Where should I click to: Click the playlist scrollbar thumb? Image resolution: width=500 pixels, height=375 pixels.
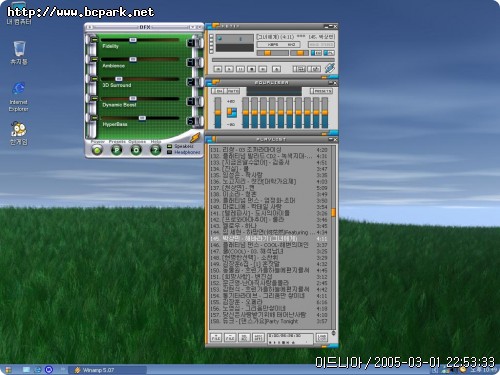tap(333, 213)
